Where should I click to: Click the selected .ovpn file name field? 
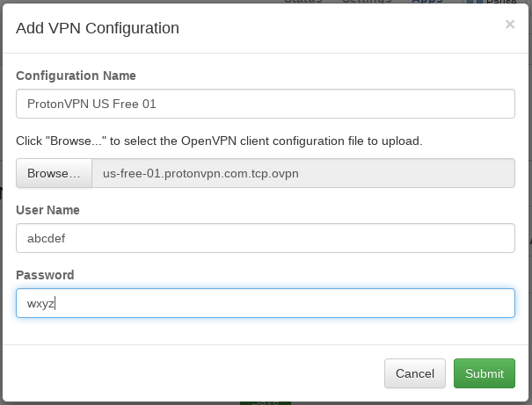coord(302,173)
